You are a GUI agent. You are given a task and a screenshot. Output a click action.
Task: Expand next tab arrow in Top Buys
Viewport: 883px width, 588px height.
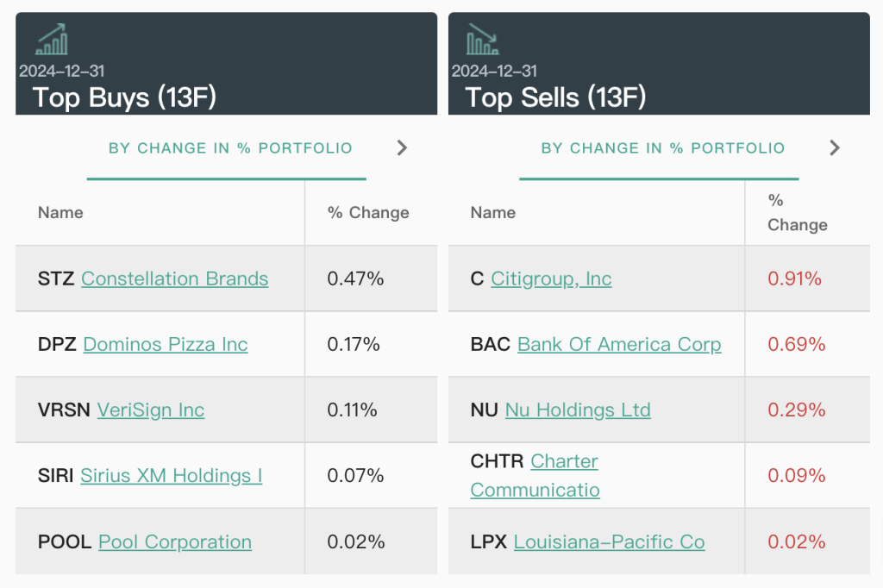(x=402, y=147)
